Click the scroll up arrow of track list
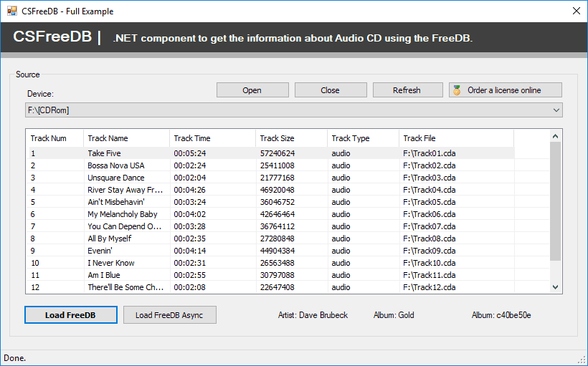Screen dimensions: 588x366 tap(556, 135)
